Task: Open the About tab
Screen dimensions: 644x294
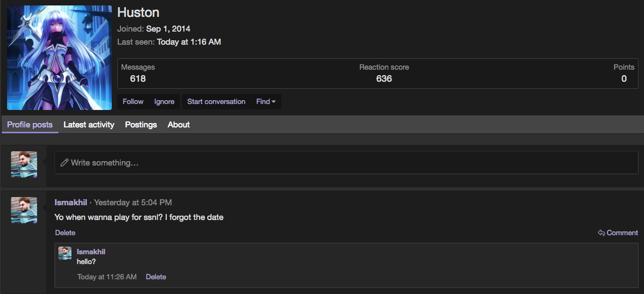Action: click(x=179, y=125)
